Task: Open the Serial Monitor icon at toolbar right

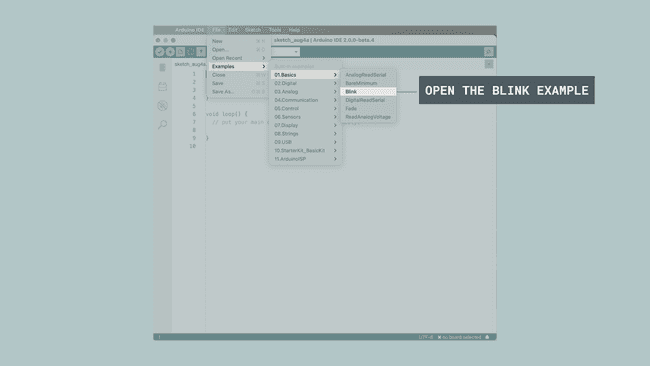Action: click(489, 52)
